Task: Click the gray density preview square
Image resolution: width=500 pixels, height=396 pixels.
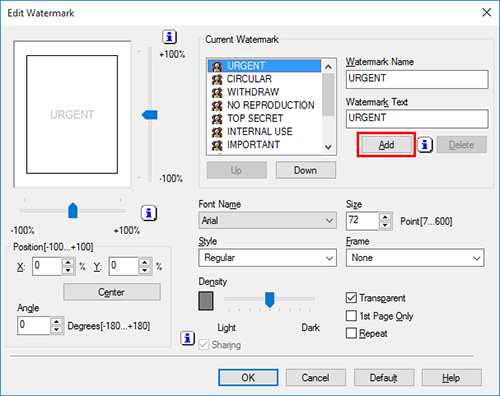Action: [206, 301]
